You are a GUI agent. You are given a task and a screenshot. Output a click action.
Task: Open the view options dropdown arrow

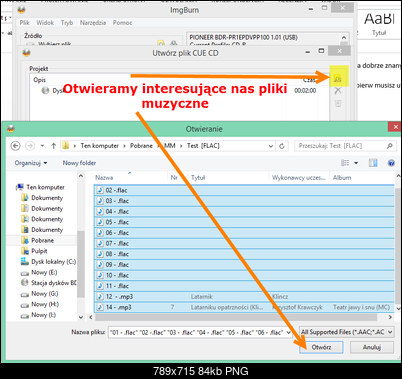356,163
